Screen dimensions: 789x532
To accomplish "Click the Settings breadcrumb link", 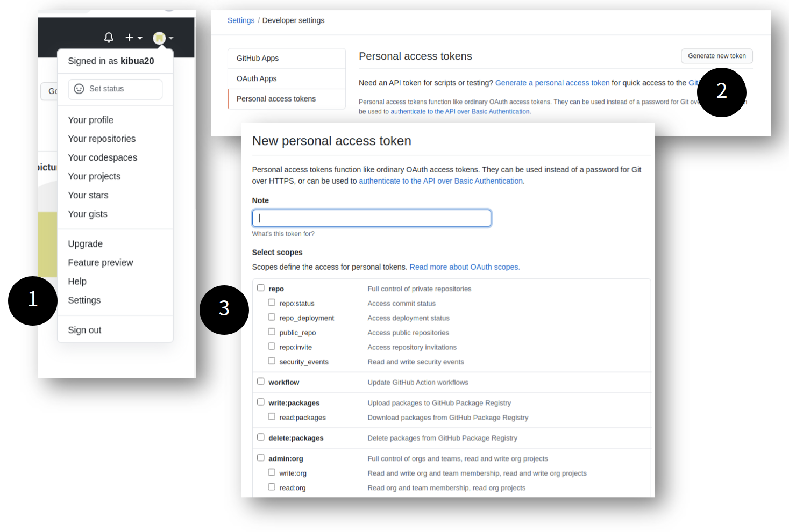I will [x=241, y=20].
